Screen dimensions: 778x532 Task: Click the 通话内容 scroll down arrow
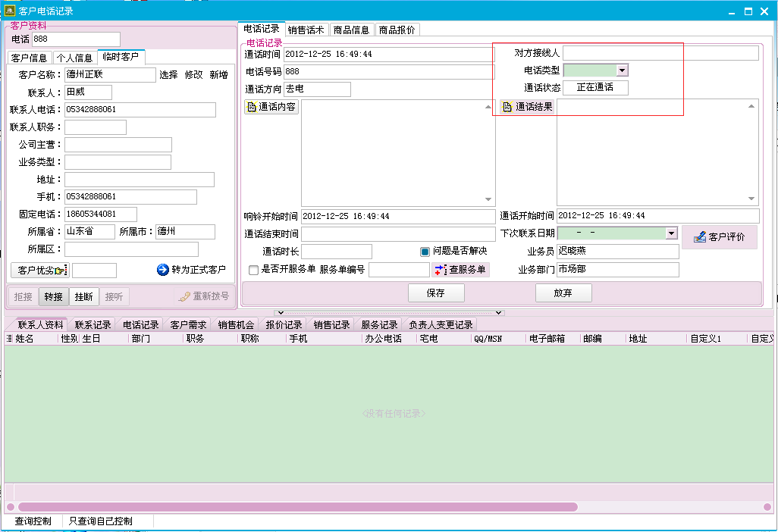click(488, 199)
